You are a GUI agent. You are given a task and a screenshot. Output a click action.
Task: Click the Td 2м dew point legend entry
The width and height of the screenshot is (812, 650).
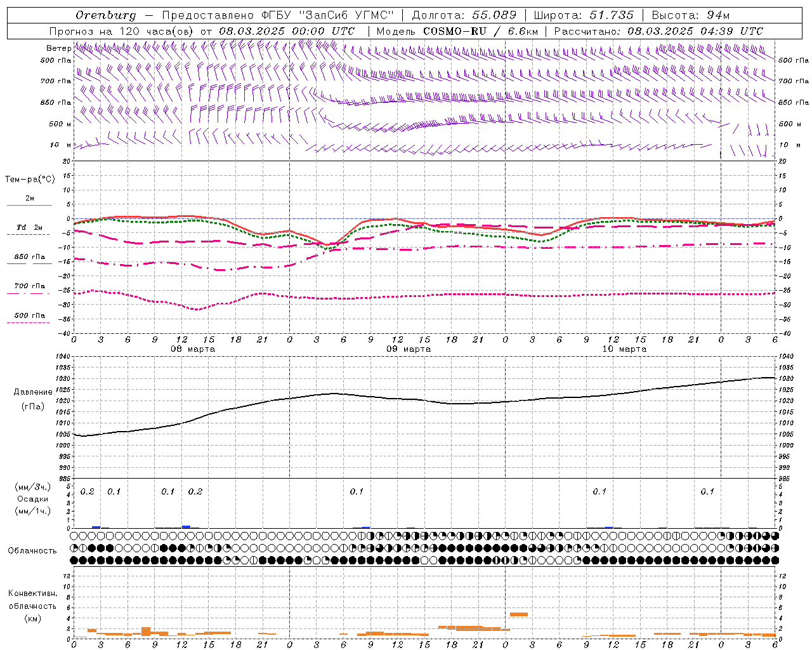click(x=30, y=227)
